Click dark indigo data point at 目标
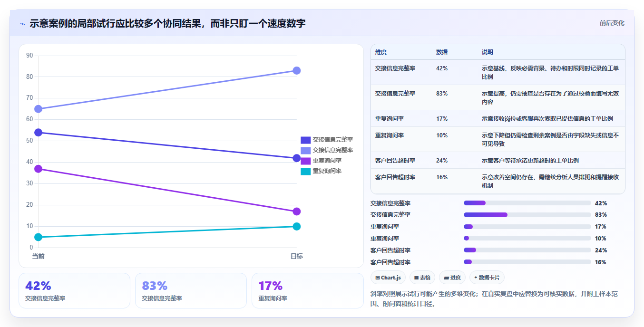The image size is (644, 327). point(296,158)
